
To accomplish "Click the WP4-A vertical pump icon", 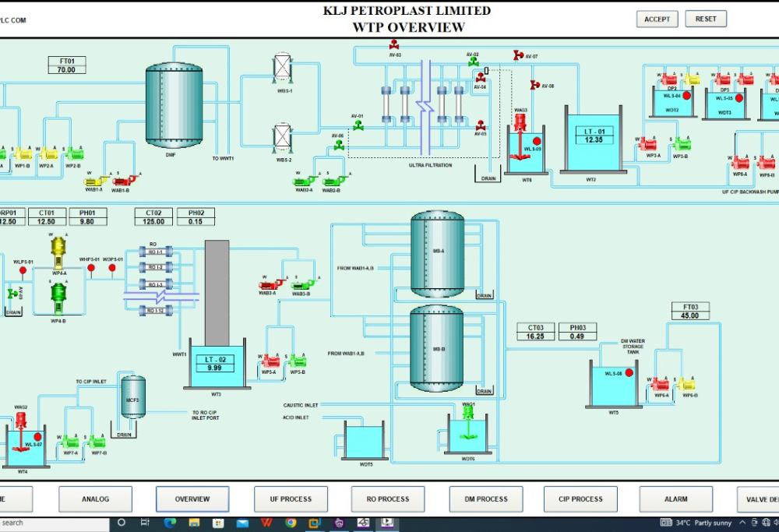I will pyautogui.click(x=58, y=250).
